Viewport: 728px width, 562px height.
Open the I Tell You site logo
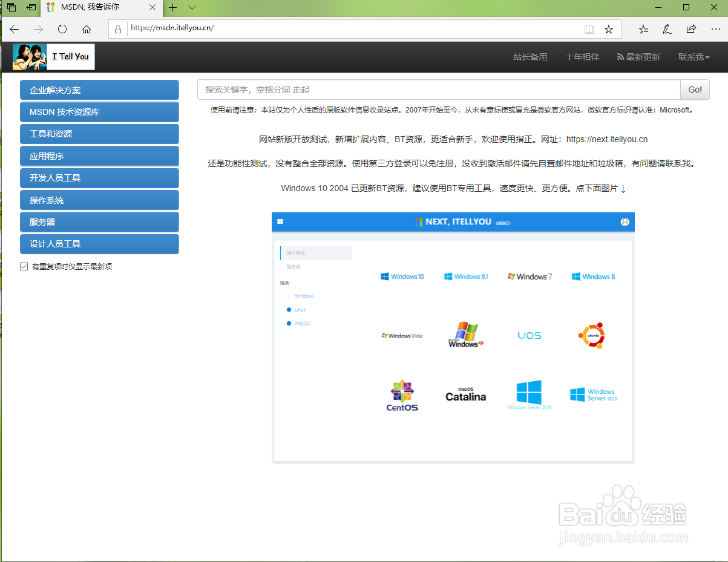tap(53, 56)
